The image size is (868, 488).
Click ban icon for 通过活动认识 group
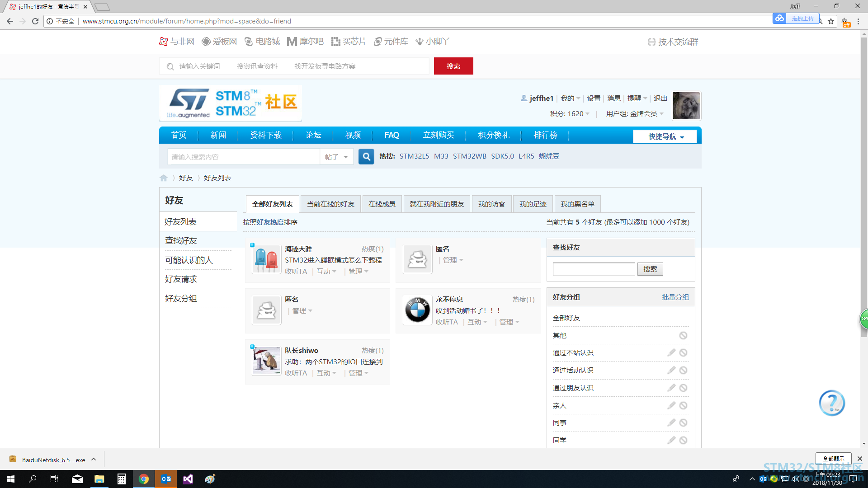[x=683, y=370]
